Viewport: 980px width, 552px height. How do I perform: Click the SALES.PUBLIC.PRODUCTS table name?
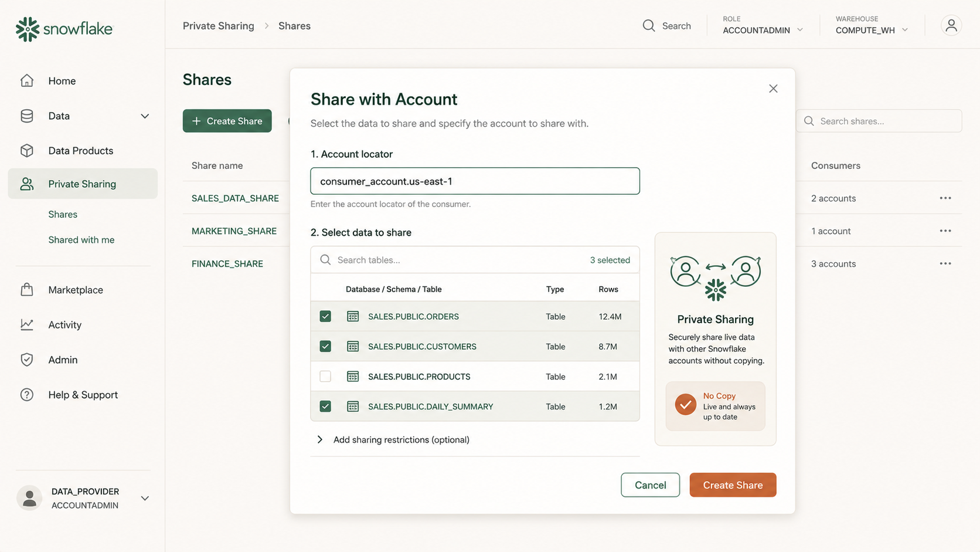tap(419, 376)
